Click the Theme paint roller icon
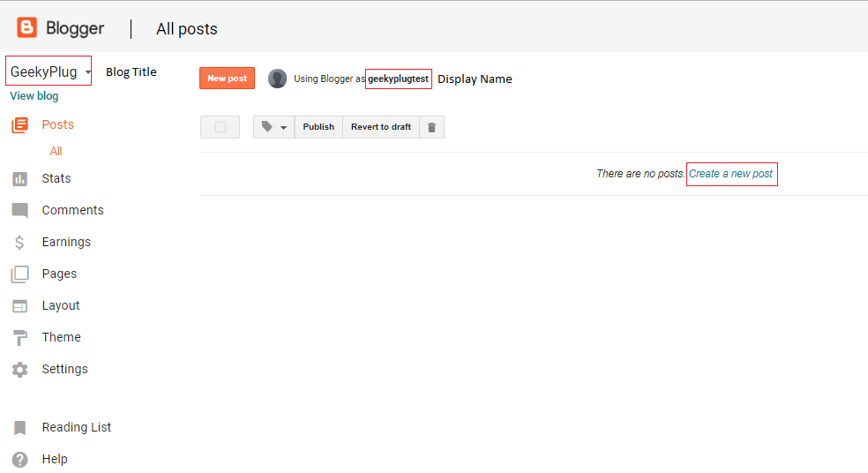Image resolution: width=868 pixels, height=473 pixels. (x=19, y=337)
